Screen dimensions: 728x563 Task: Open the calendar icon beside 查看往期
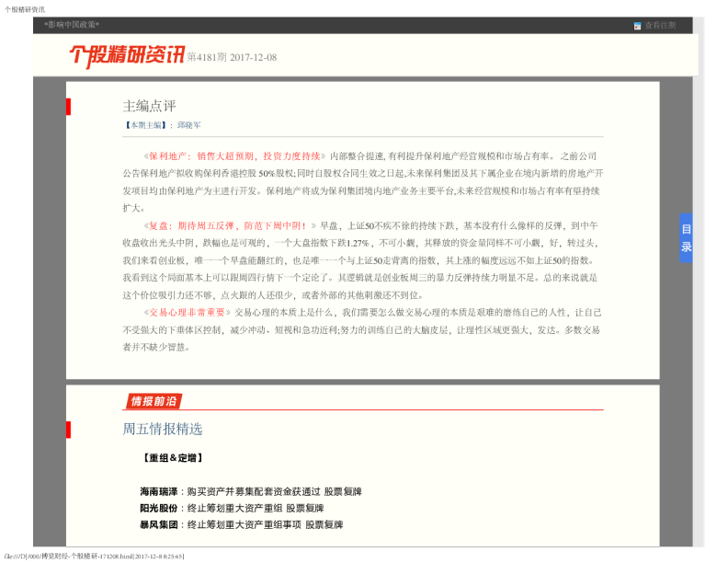(637, 26)
